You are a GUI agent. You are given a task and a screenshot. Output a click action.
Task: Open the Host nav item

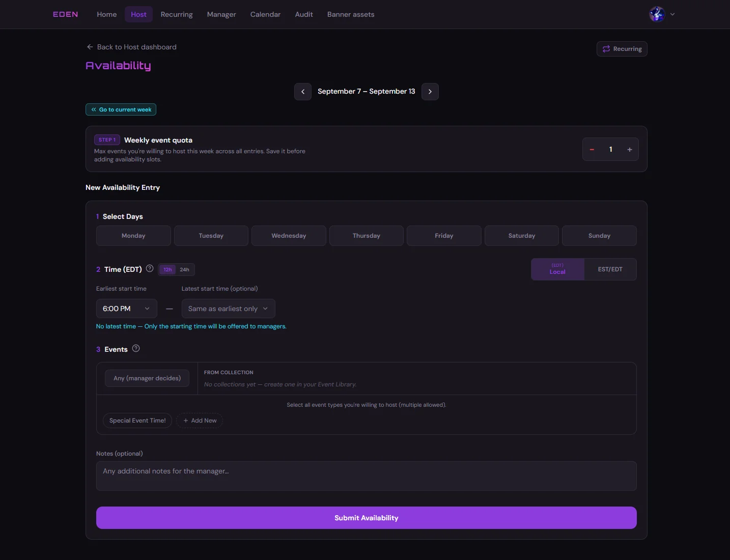138,14
